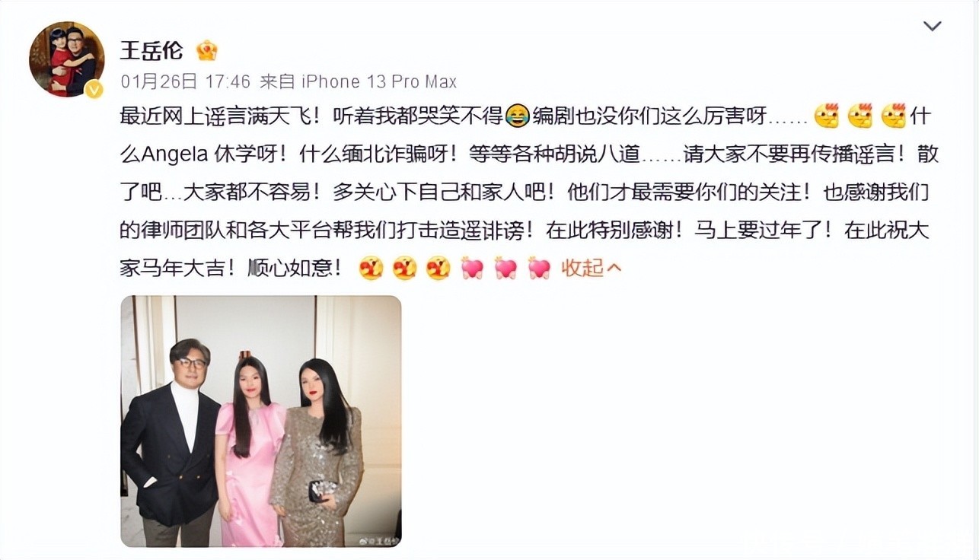This screenshot has height=560, width=979.
Task: Click the first smirking emoji after 厉害呀
Action: 826,116
